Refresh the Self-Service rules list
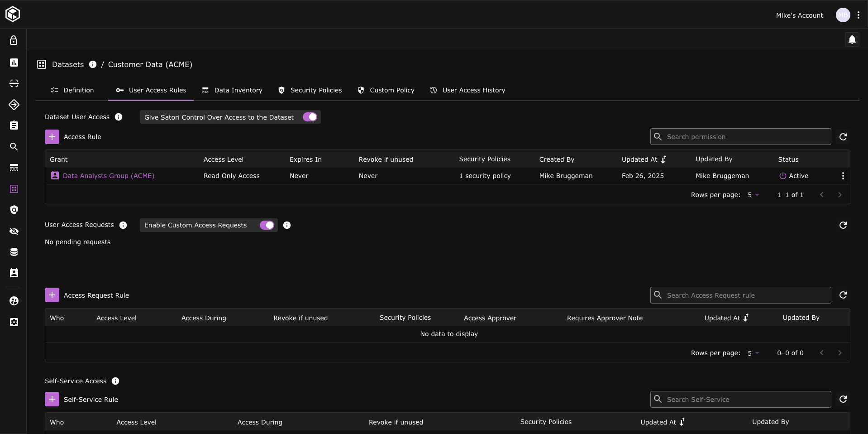The height and width of the screenshot is (434, 868). click(843, 399)
